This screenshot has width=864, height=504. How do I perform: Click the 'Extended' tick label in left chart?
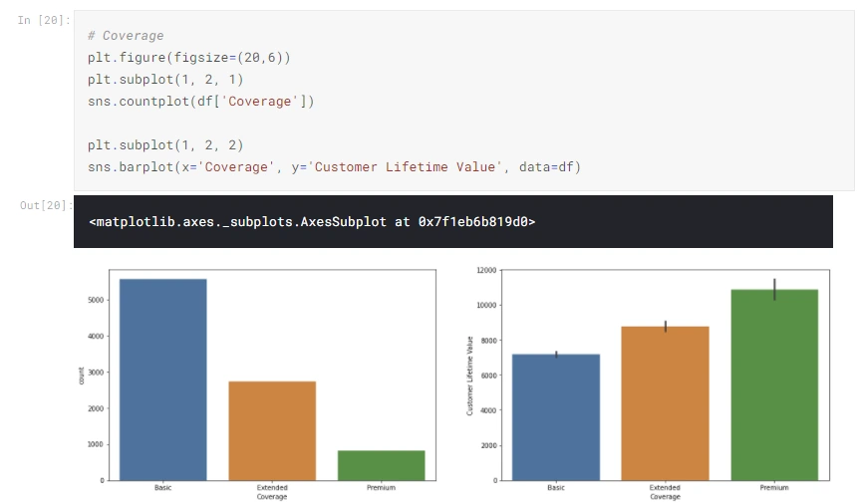[x=272, y=488]
